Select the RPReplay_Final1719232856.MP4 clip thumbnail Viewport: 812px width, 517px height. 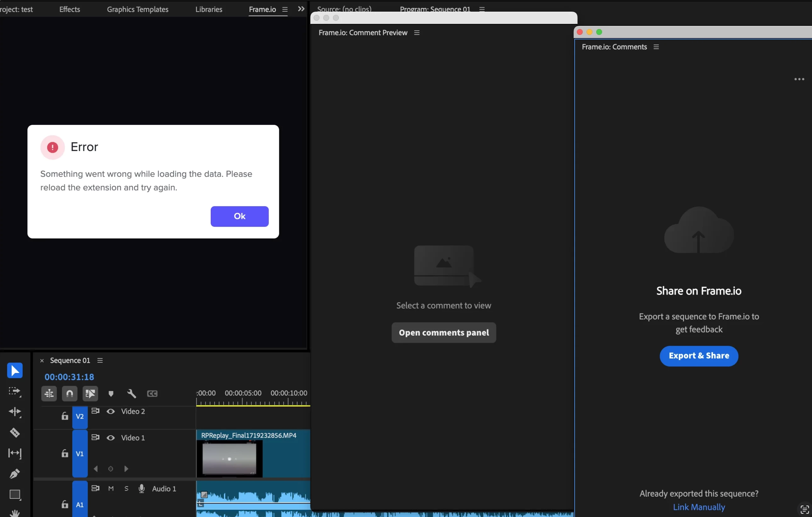pyautogui.click(x=229, y=459)
